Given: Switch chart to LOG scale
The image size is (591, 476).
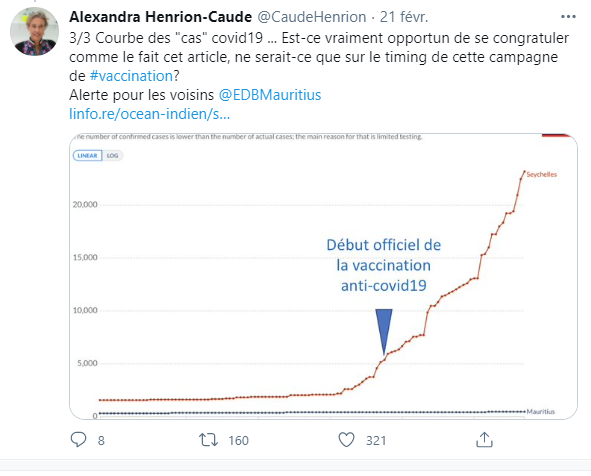Looking at the screenshot, I should tap(112, 155).
